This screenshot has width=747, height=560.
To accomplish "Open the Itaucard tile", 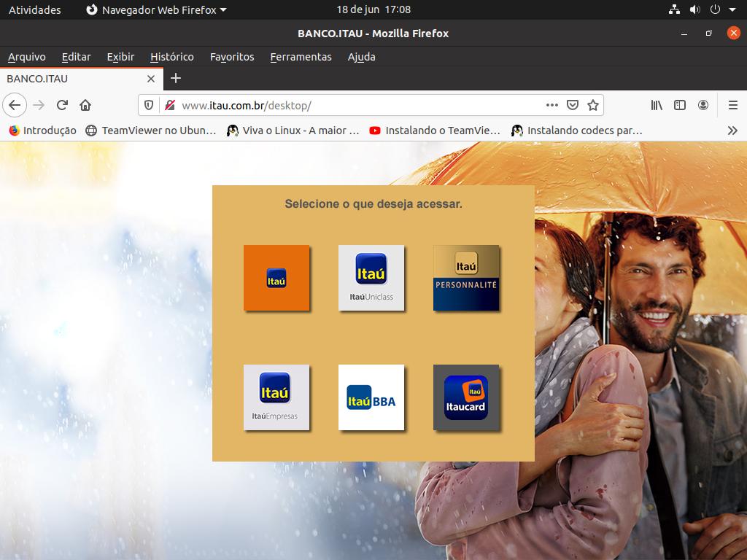I will click(x=466, y=397).
